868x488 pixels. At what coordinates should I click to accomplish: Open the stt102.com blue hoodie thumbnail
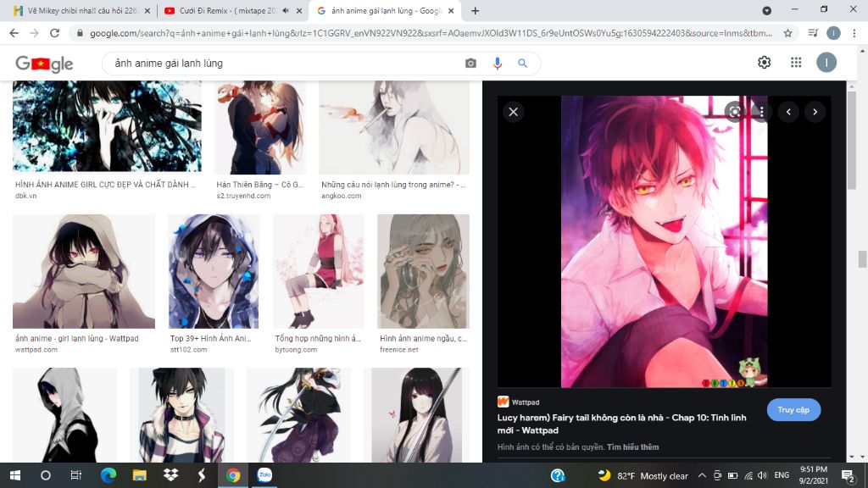214,272
